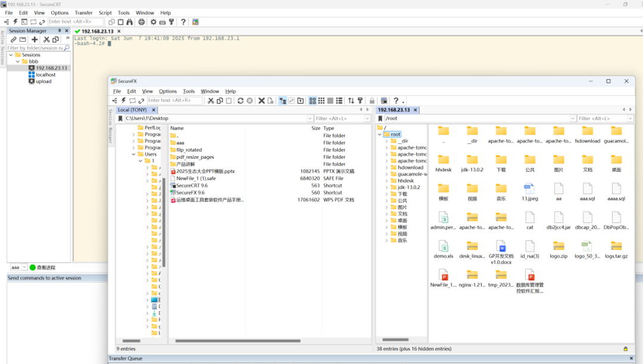The height and width of the screenshot is (364, 643).
Task: Select the localhost session in Session Manager
Action: [46, 75]
